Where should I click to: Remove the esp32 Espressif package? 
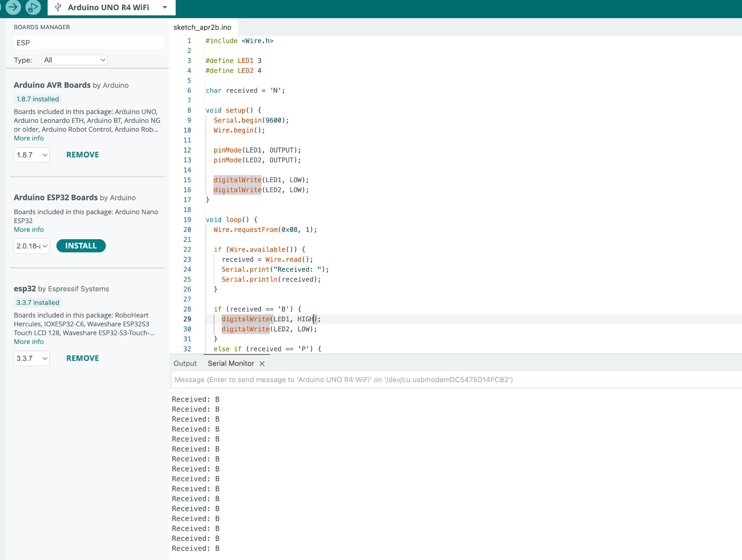pos(83,358)
